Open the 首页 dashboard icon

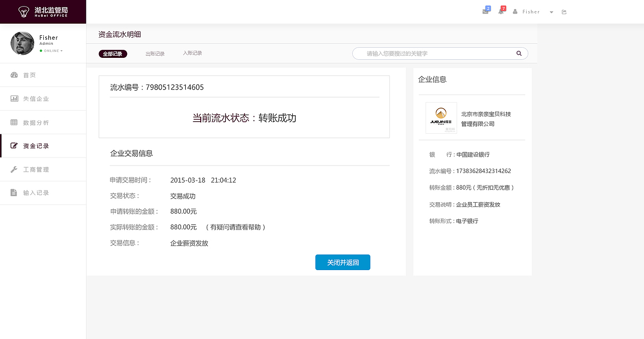pyautogui.click(x=14, y=74)
